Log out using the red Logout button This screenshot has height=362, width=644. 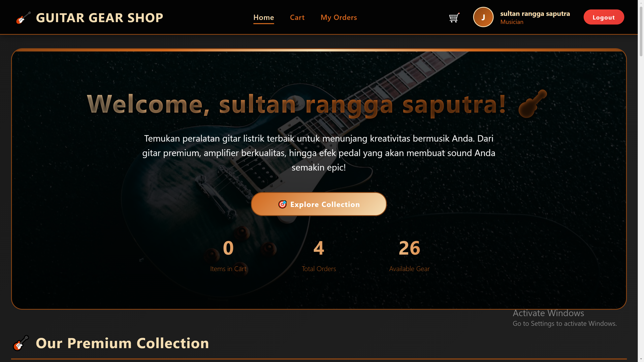point(604,17)
